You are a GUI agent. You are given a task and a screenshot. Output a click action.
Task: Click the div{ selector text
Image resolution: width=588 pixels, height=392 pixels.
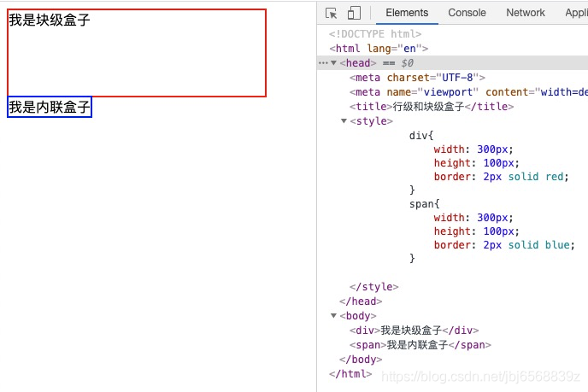tap(421, 135)
